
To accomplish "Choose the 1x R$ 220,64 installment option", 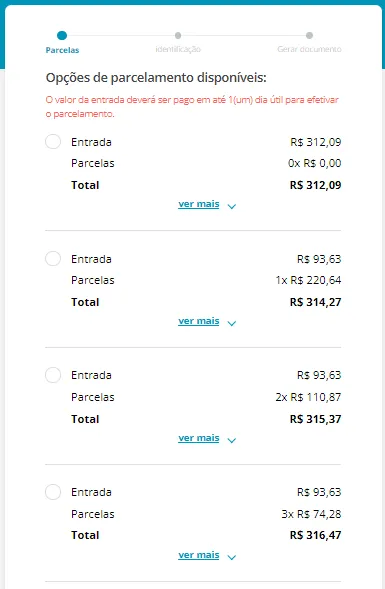I will pos(53,258).
